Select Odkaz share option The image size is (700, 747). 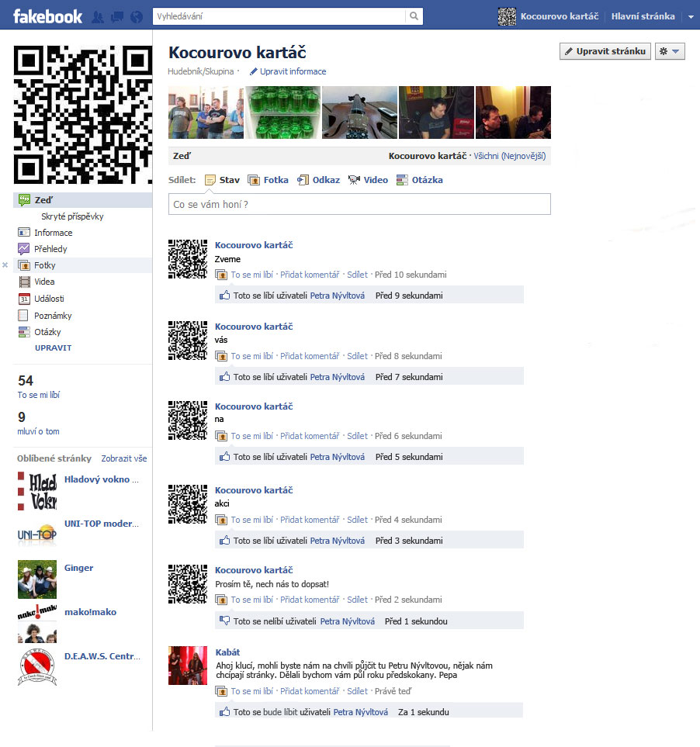[318, 180]
